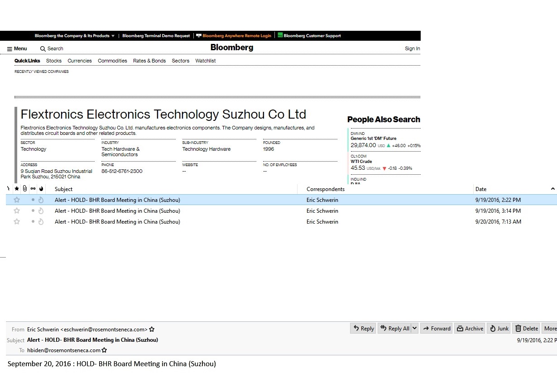Screen dimensions: 557x392
Task: Select the email dated 9/20/2016, 7:13 AM
Action: 281,222
